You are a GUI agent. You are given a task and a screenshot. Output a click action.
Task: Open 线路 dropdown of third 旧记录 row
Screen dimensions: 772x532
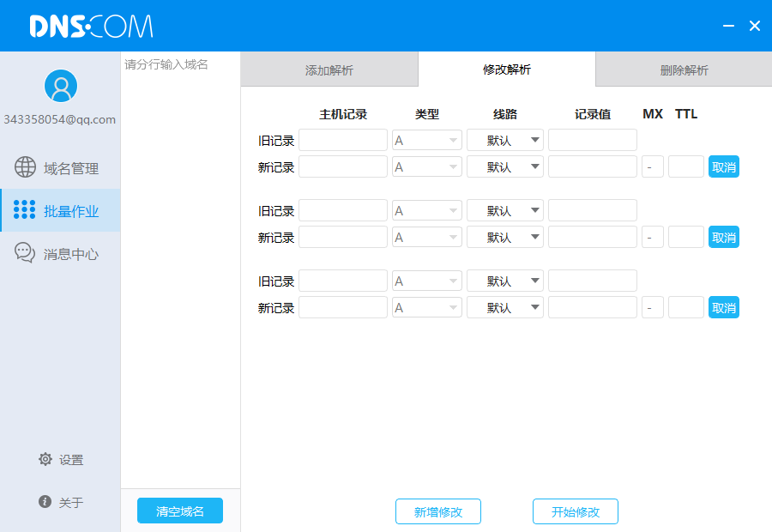(505, 281)
